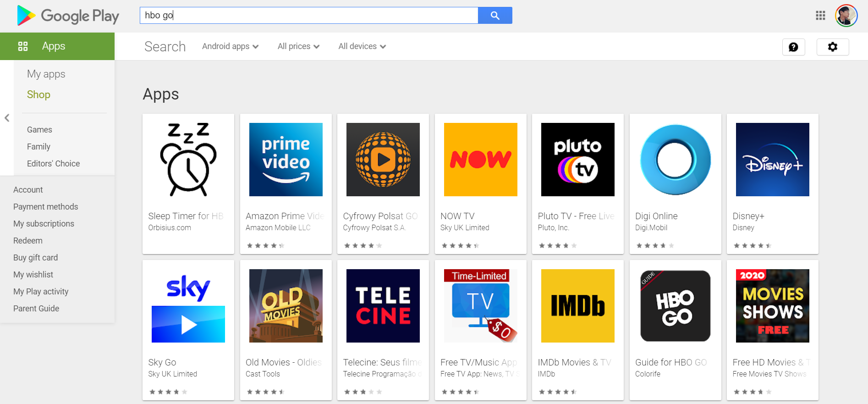Image resolution: width=868 pixels, height=404 pixels.
Task: Open the Digi.Mobil developer link
Action: coord(651,228)
